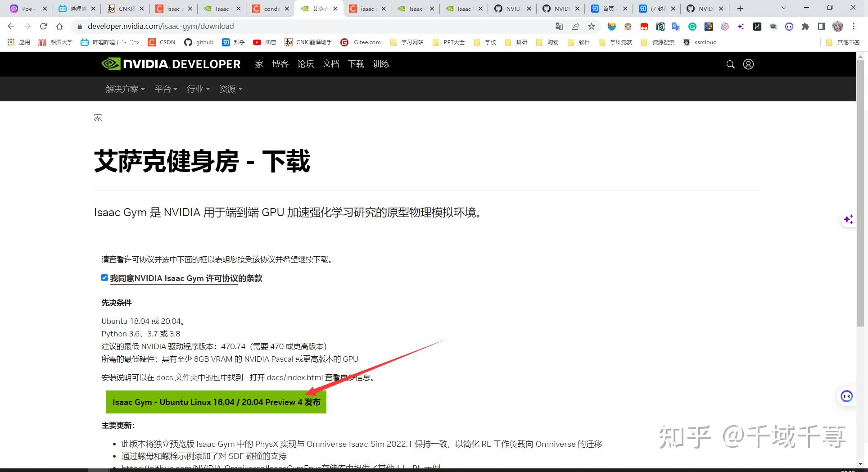Expand the 平台 dropdown menu
The image size is (868, 472).
166,89
